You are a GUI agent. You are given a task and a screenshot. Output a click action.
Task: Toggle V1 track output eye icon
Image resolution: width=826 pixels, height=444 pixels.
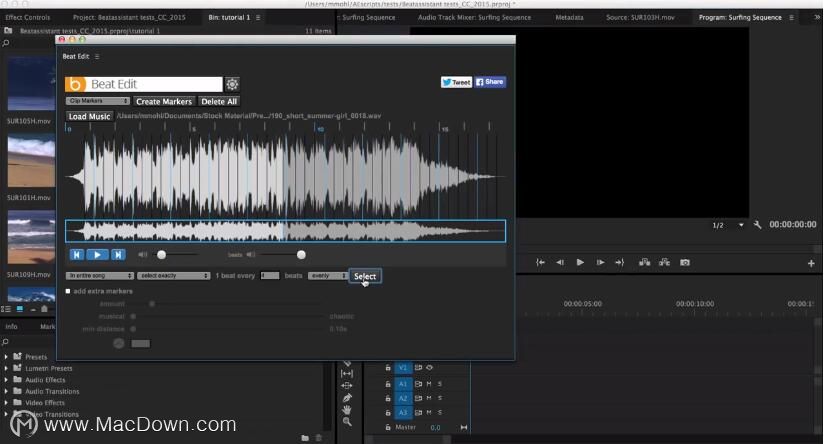tap(429, 368)
